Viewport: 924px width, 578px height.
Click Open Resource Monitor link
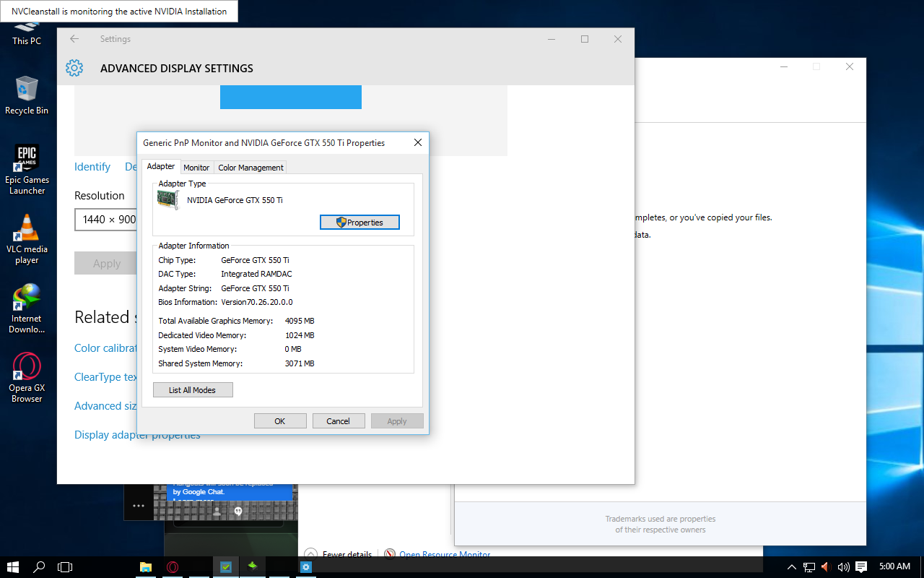click(445, 555)
